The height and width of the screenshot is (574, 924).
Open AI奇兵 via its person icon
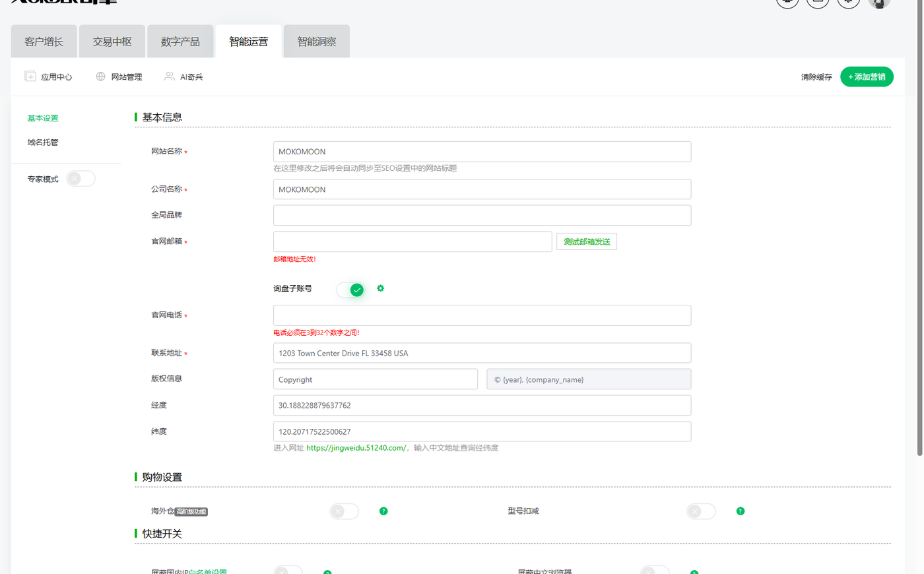point(170,77)
